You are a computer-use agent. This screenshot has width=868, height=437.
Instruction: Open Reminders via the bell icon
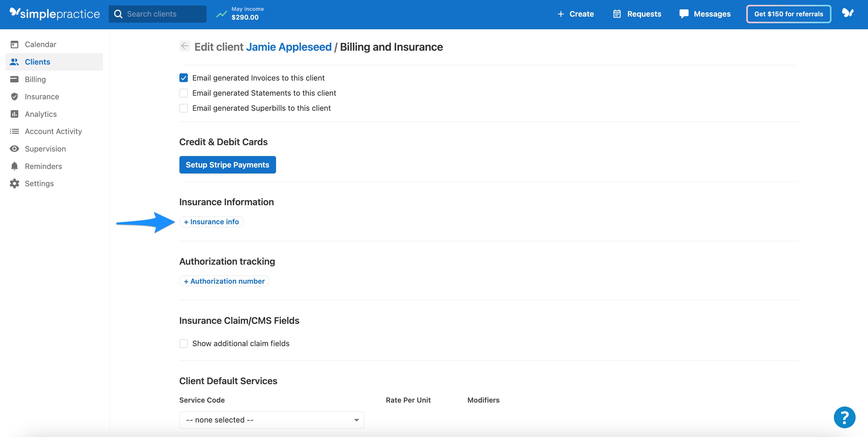pyautogui.click(x=14, y=166)
